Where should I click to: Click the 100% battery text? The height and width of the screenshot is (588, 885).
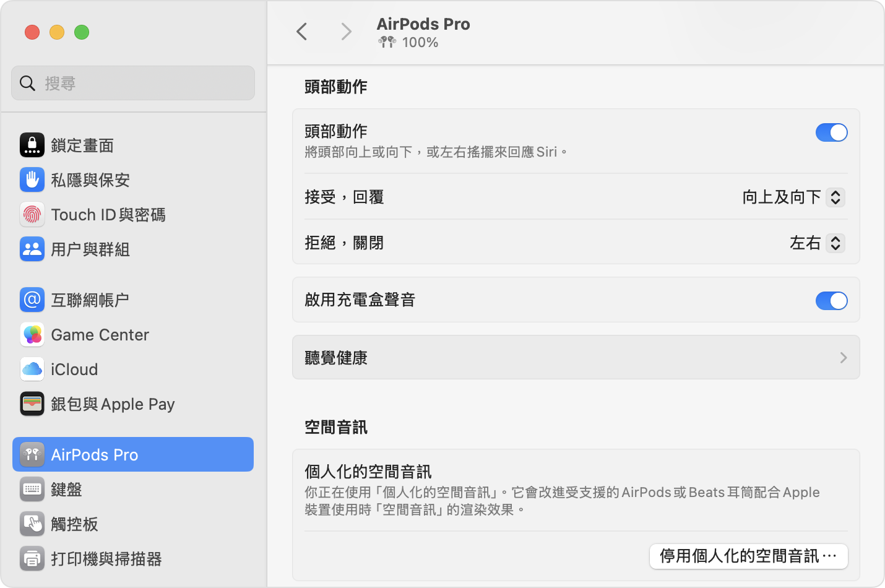(x=420, y=43)
